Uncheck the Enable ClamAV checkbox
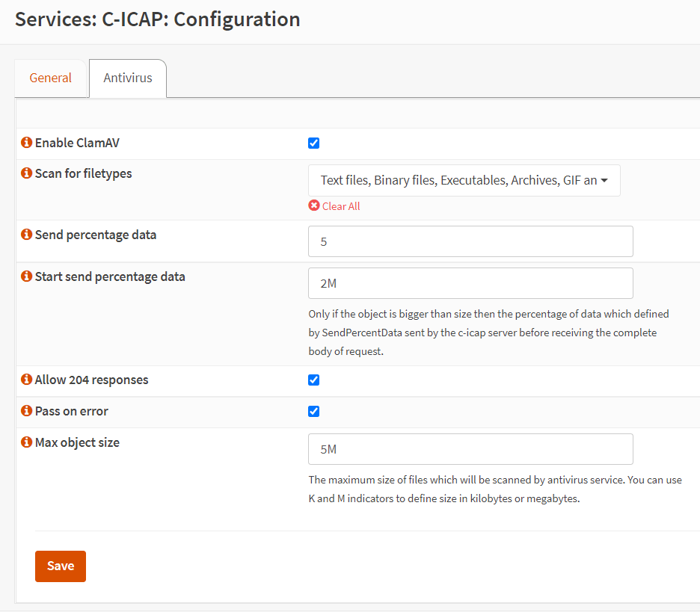The height and width of the screenshot is (612, 700). pyautogui.click(x=314, y=143)
